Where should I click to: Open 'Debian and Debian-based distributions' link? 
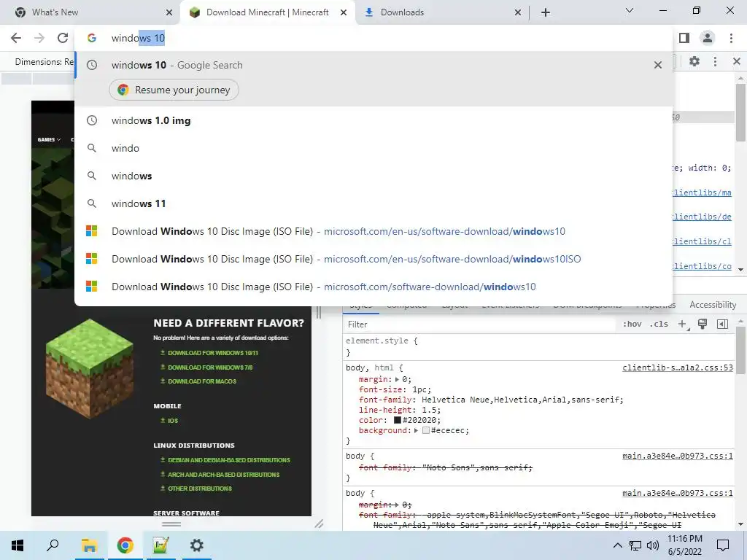pos(228,460)
